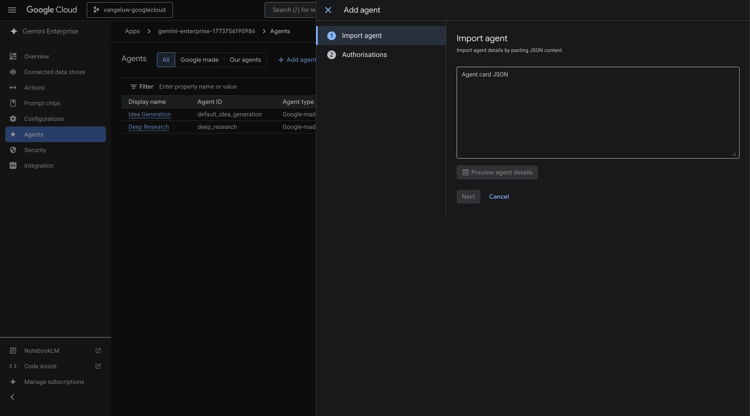Click Preview agent details button
This screenshot has width=750, height=416.
click(x=497, y=172)
